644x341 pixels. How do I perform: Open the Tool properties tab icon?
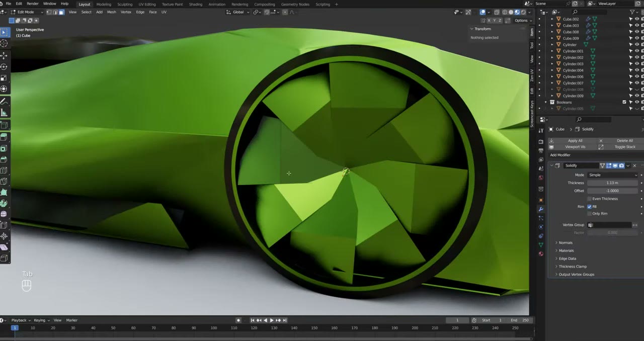(x=541, y=130)
